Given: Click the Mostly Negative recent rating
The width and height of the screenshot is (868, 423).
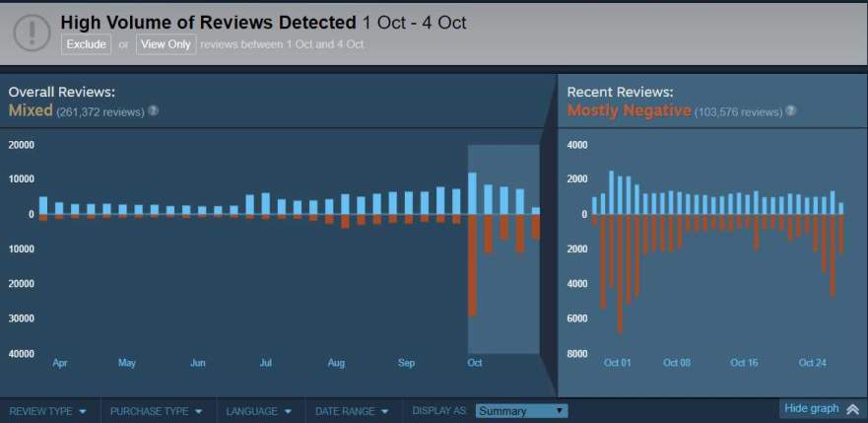Looking at the screenshot, I should click(629, 110).
